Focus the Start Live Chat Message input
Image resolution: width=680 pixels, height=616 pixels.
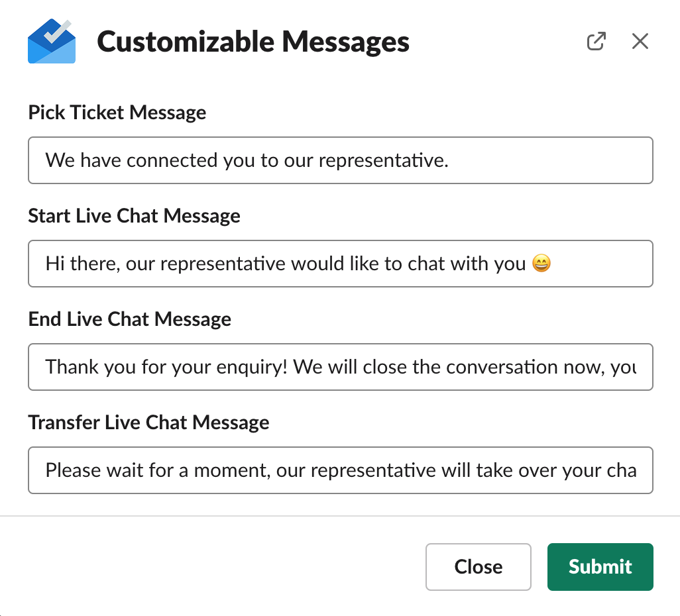(341, 264)
